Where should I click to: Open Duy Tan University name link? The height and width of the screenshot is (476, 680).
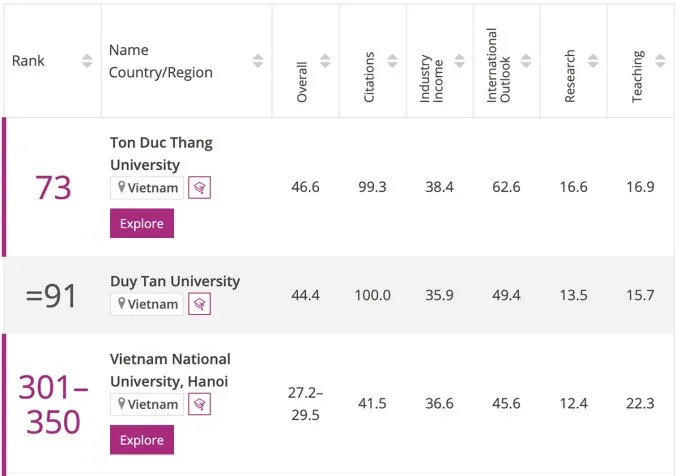click(x=175, y=281)
